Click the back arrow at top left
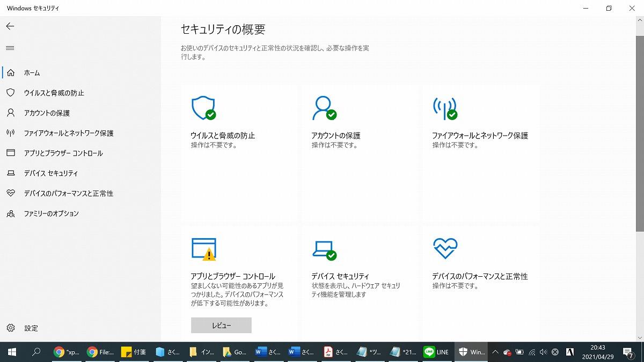 click(10, 26)
